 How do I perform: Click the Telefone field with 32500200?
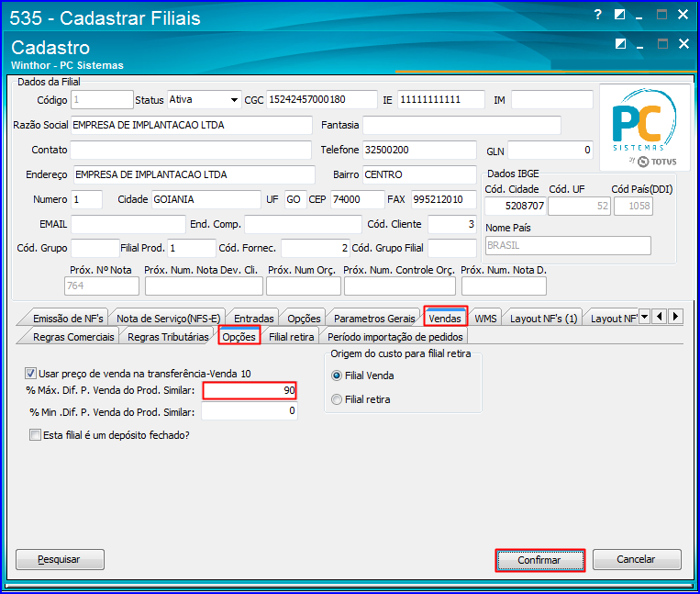tap(419, 150)
